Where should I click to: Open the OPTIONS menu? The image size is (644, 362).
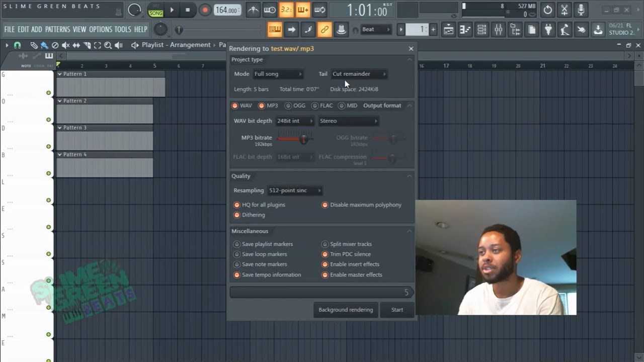101,30
